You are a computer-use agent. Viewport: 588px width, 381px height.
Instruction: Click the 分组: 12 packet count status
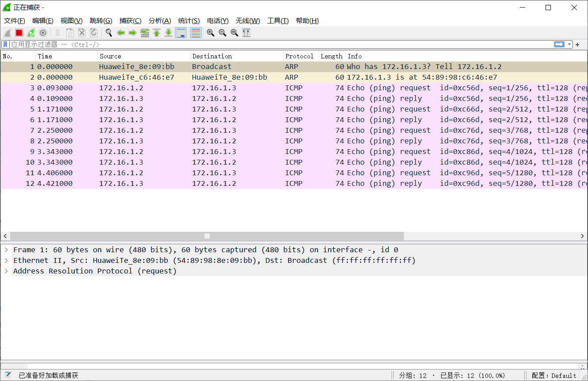413,375
